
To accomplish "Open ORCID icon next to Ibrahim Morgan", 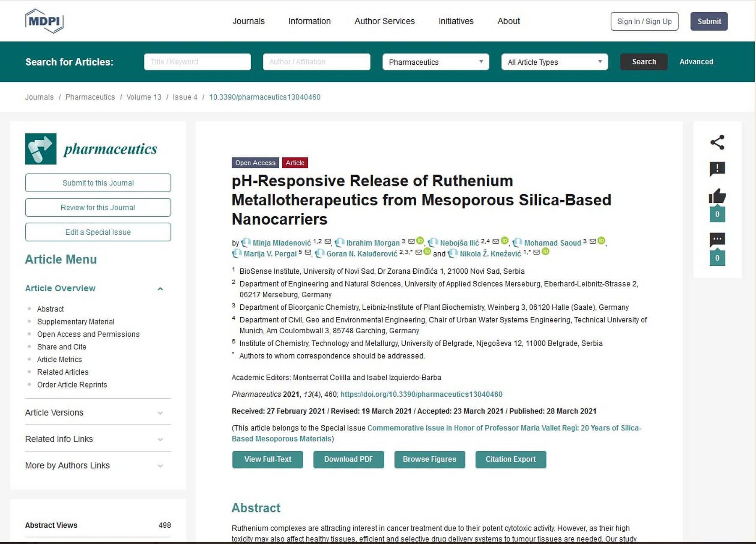I will (x=420, y=241).
